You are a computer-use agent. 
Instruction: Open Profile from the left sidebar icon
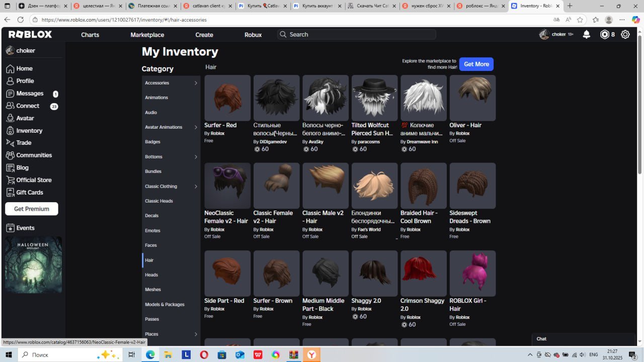click(10, 81)
